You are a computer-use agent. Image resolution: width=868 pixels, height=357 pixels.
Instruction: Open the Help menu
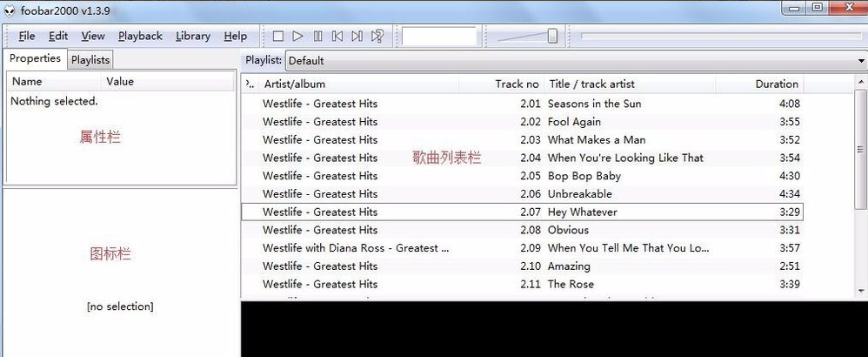236,36
